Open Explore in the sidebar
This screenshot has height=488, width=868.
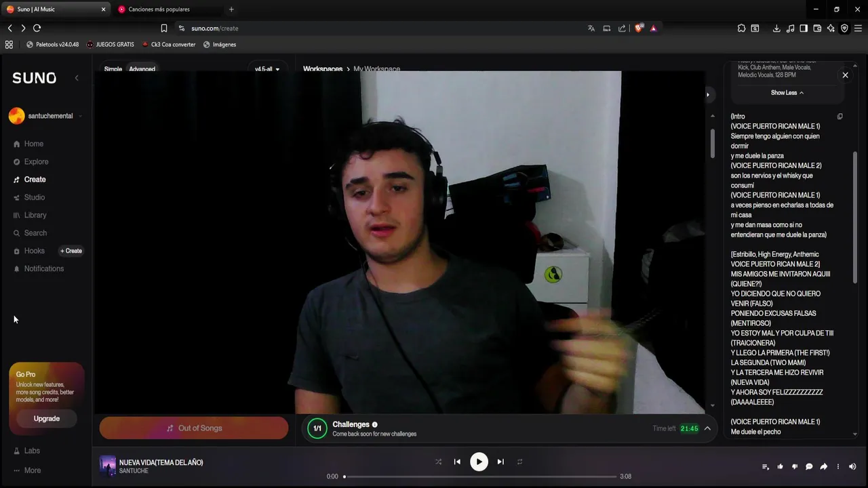(x=31, y=161)
